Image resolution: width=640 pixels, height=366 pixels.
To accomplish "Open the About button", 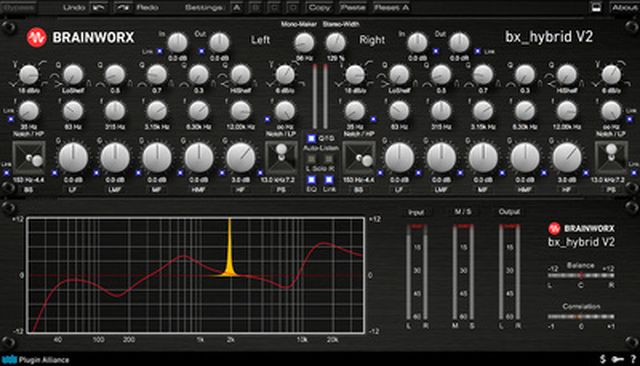I will coord(624,7).
